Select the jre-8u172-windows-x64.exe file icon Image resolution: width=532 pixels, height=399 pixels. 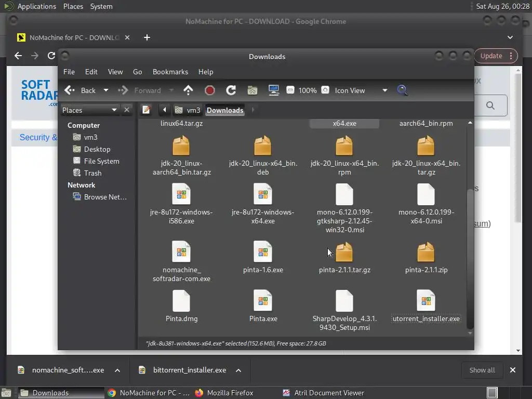click(x=262, y=194)
